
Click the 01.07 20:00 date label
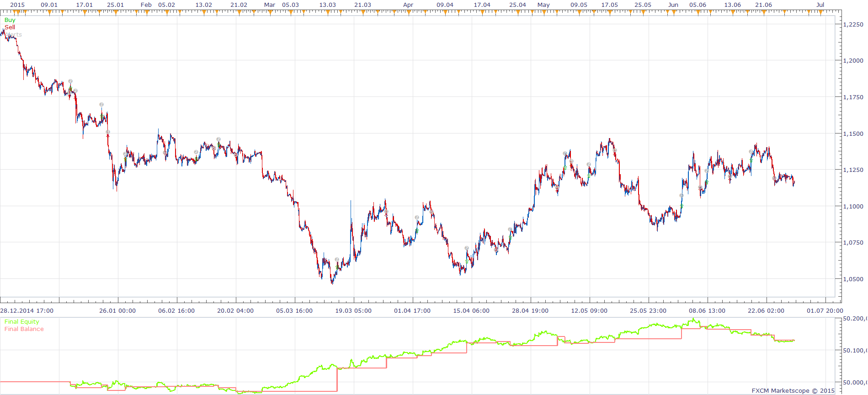tap(825, 311)
